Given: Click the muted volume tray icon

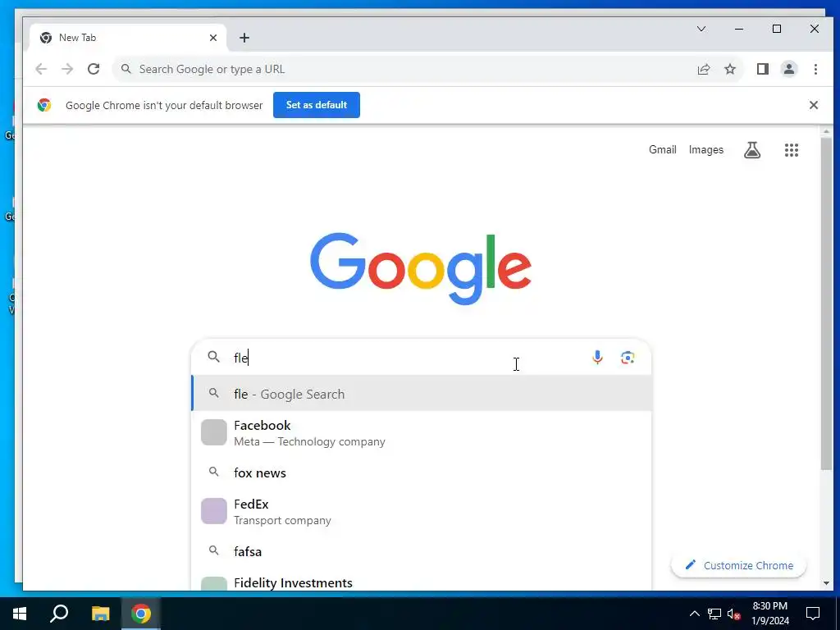Looking at the screenshot, I should point(734,614).
